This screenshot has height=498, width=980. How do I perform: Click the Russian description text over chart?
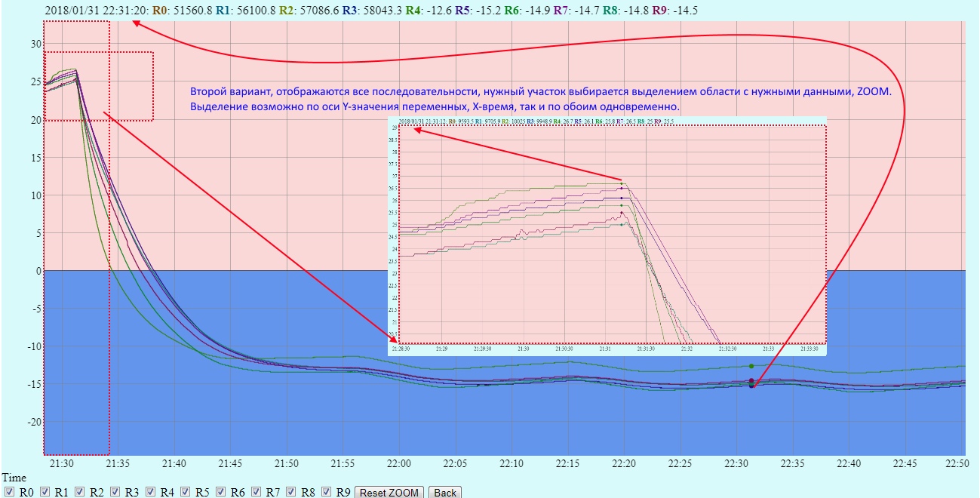540,99
